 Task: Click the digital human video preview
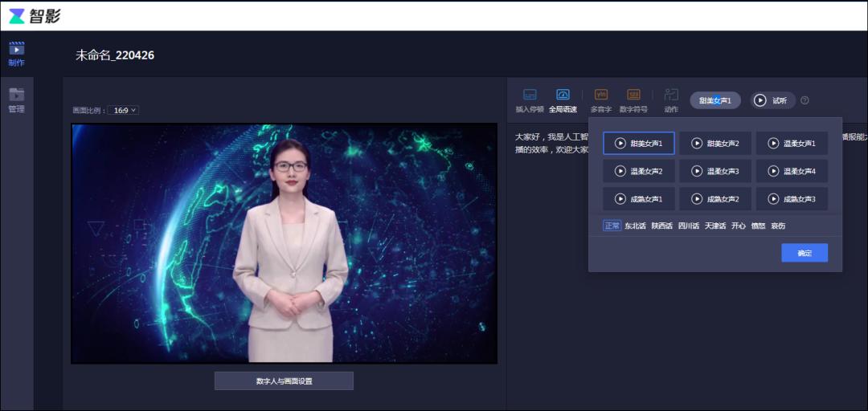[284, 243]
